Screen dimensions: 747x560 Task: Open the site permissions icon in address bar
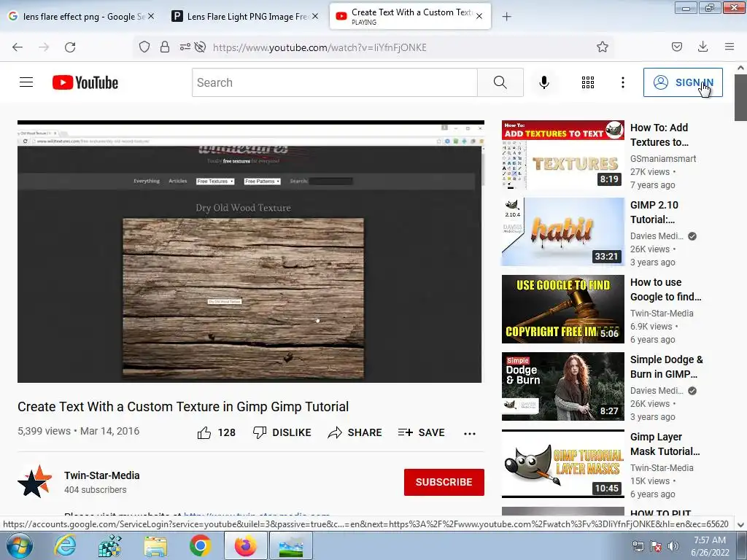click(185, 47)
